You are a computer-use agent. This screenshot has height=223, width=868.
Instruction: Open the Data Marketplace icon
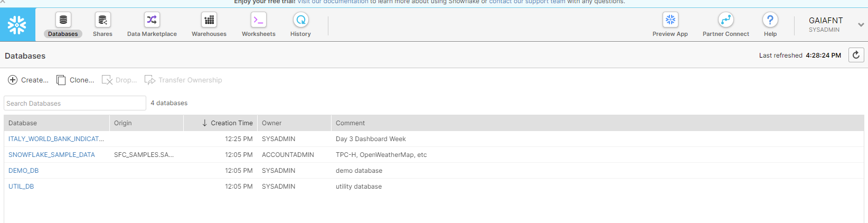(x=152, y=21)
